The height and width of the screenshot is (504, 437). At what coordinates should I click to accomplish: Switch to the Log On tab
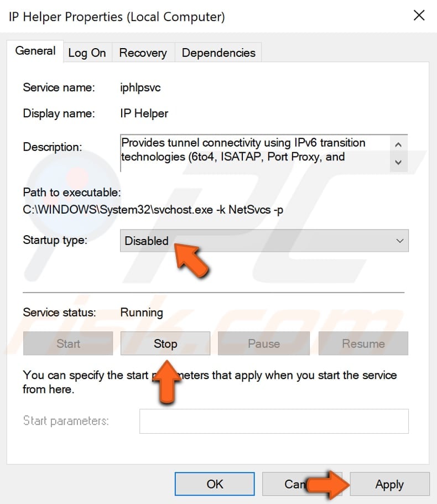(87, 52)
